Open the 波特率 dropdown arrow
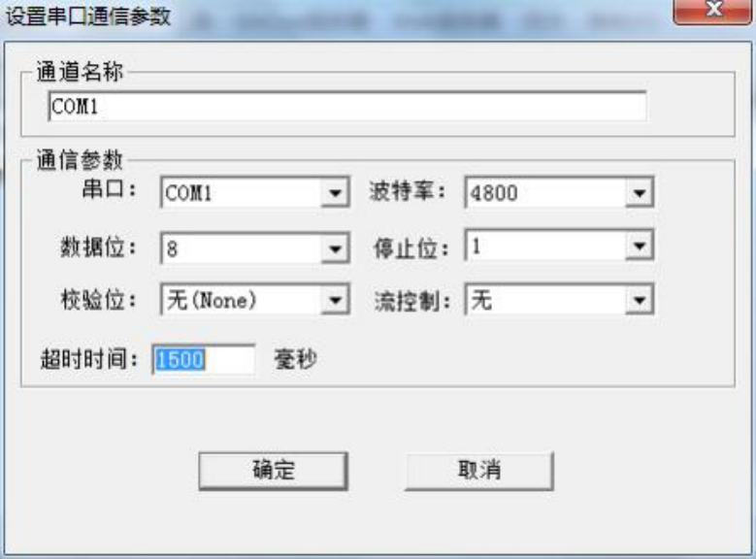 click(640, 193)
